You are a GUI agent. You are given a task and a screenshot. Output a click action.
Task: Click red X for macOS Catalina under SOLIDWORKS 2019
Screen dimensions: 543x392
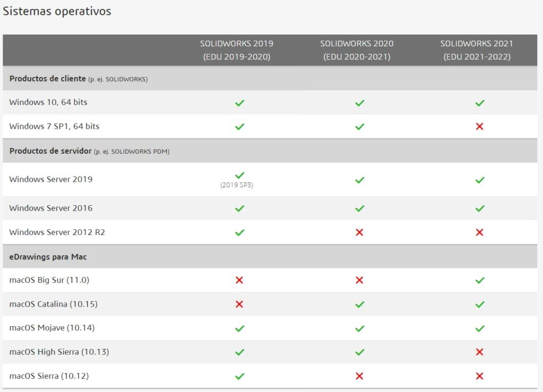(x=239, y=304)
